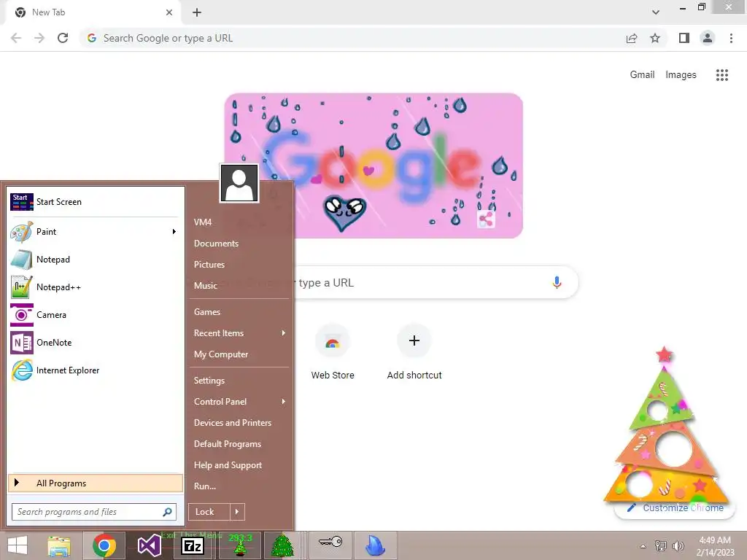
Task: Add a new shortcut tile
Action: (414, 351)
